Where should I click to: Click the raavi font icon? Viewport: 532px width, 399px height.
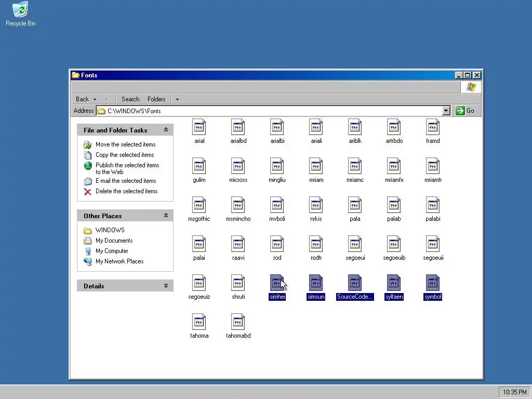pyautogui.click(x=238, y=244)
